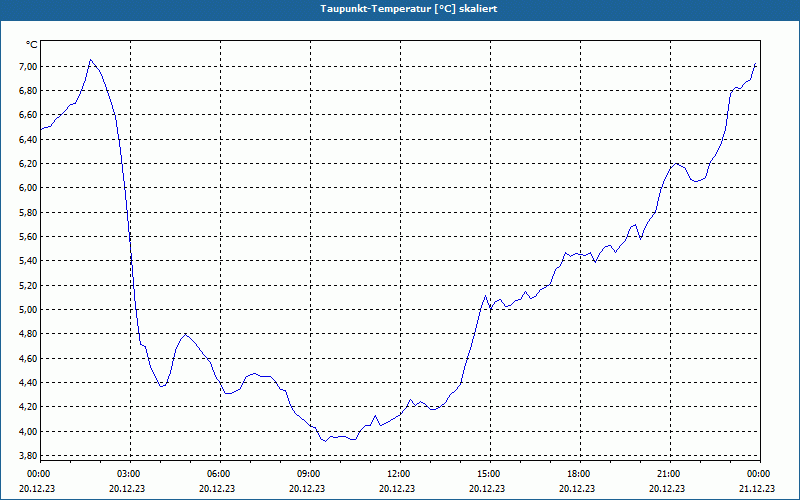Click the 00:00 time label above 20.12.23
800x500 pixels.
pos(38,474)
